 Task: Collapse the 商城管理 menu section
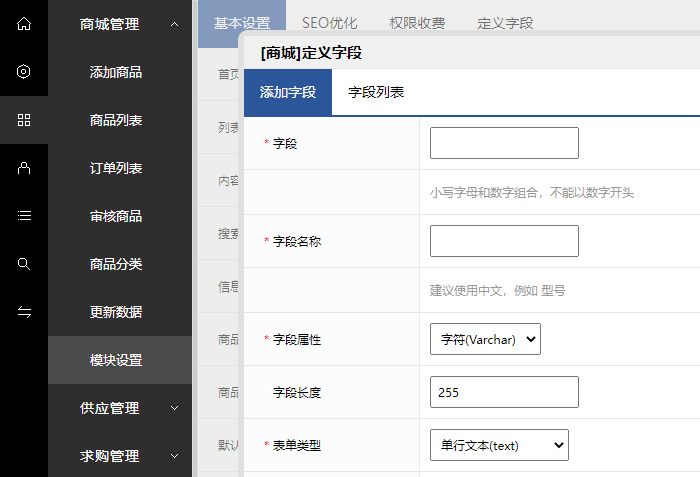pyautogui.click(x=120, y=24)
